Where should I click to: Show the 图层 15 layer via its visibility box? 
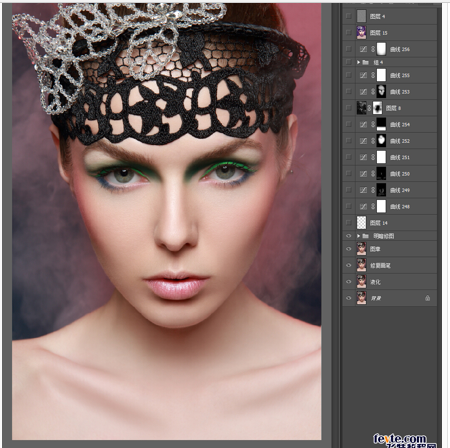pyautogui.click(x=349, y=33)
